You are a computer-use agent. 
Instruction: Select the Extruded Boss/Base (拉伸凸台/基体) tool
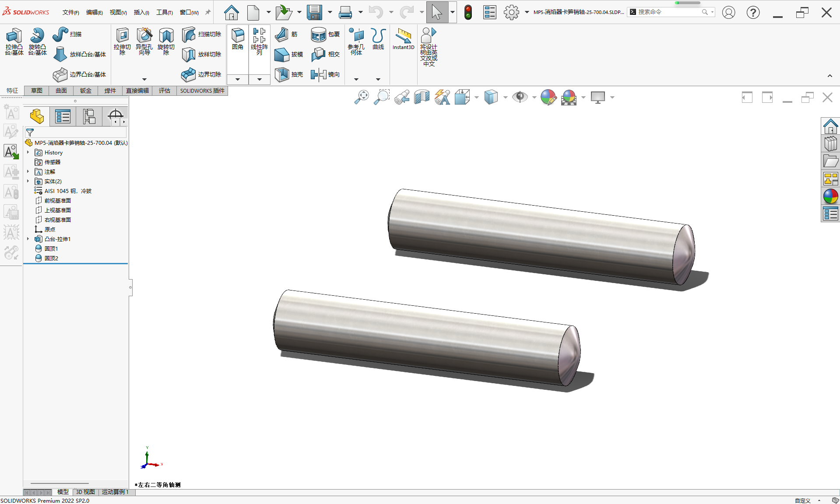click(x=14, y=42)
